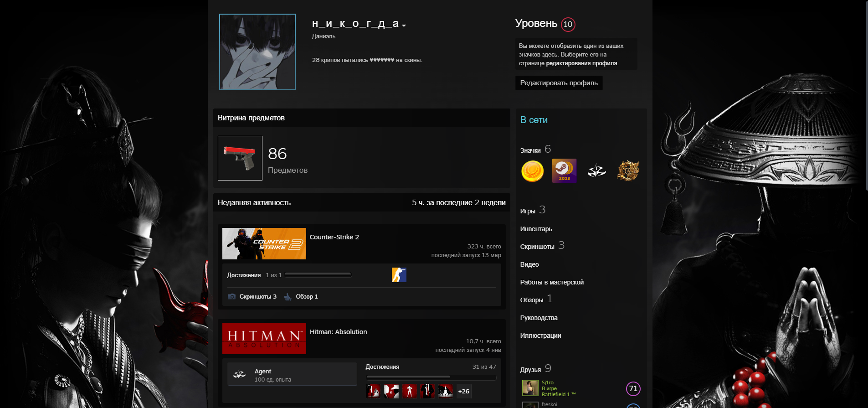Image resolution: width=868 pixels, height=408 pixels.
Task: Follow the редактирования профиля link
Action: pos(581,63)
